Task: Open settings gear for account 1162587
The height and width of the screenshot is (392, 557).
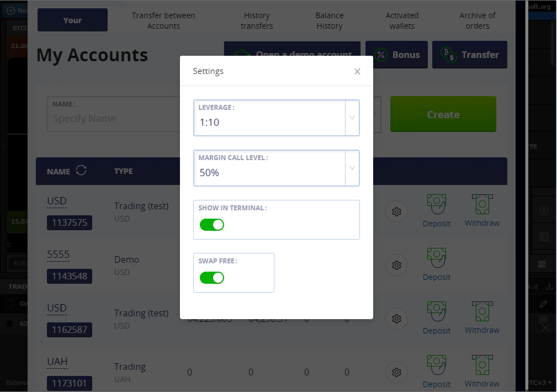Action: click(x=396, y=319)
